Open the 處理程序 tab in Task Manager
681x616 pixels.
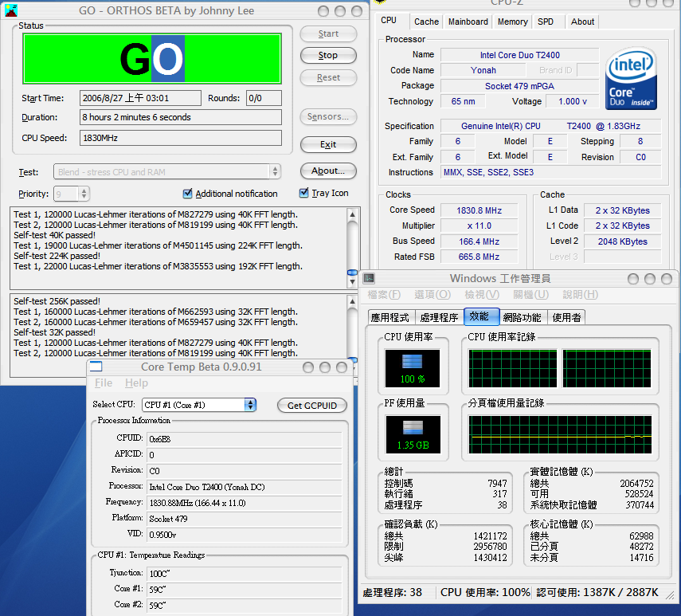pyautogui.click(x=439, y=317)
